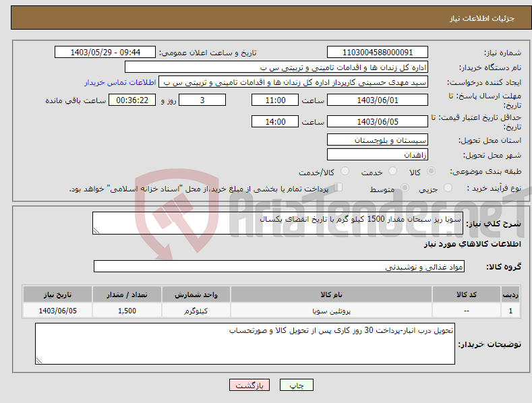The image size is (532, 403).
Task: Click the row number 1 cell
Action: point(510,311)
